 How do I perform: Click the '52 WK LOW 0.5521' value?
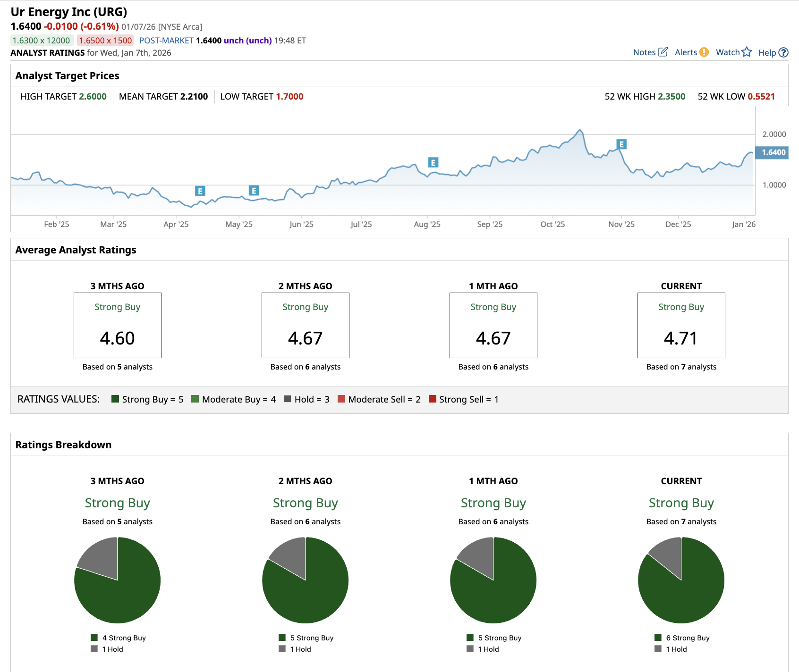click(736, 96)
